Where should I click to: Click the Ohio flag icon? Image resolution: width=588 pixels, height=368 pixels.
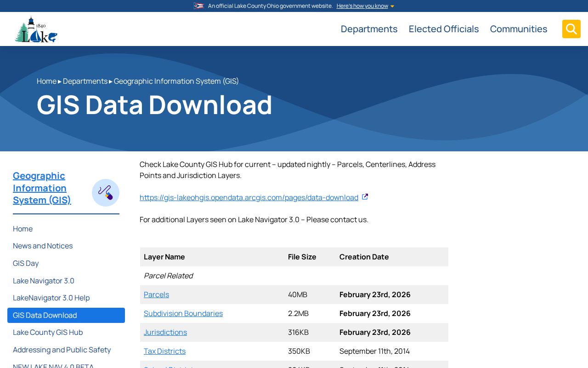[x=198, y=6]
